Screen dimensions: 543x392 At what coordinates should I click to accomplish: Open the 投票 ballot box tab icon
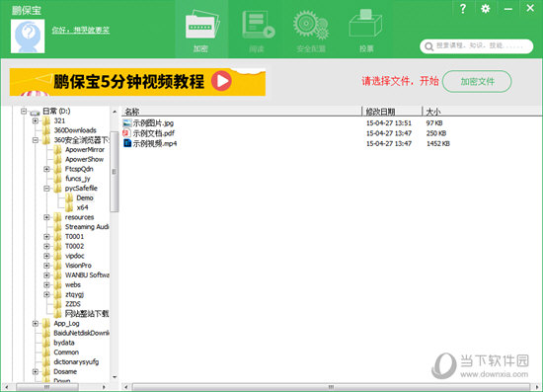coord(365,24)
